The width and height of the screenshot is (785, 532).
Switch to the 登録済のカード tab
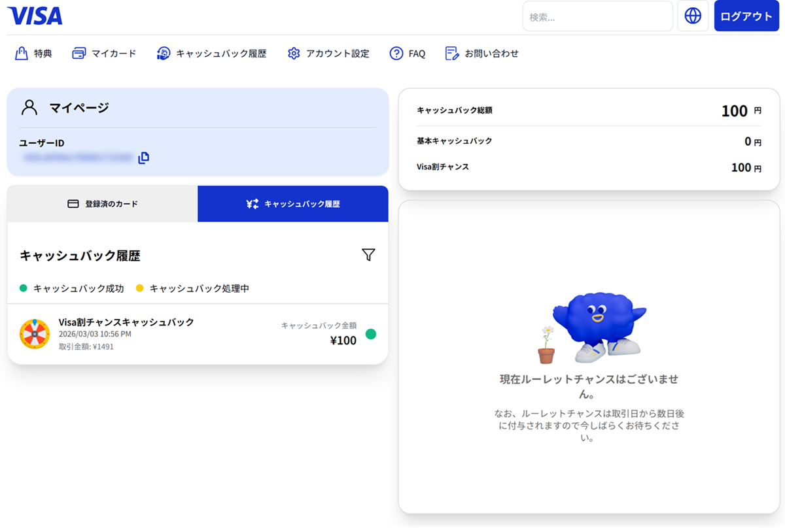coord(103,204)
